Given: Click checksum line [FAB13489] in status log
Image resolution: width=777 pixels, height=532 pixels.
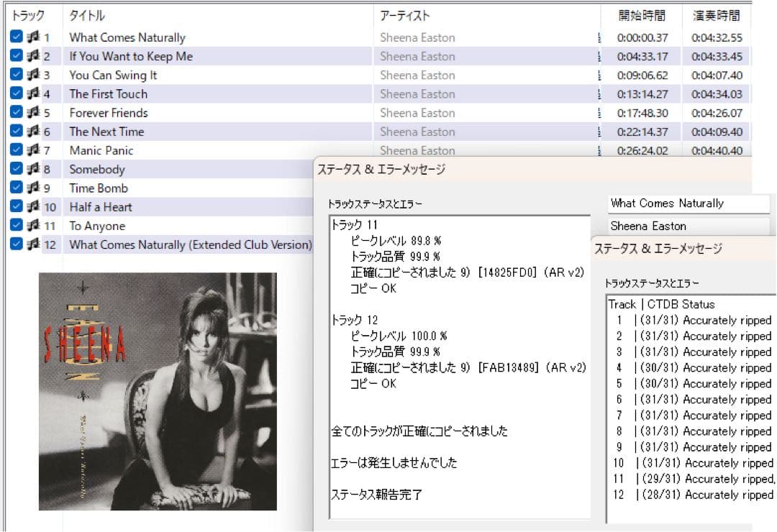Looking at the screenshot, I should tap(468, 367).
